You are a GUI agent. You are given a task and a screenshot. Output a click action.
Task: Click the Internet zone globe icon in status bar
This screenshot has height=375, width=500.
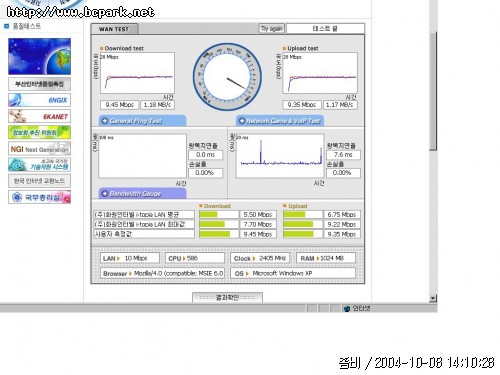(347, 308)
